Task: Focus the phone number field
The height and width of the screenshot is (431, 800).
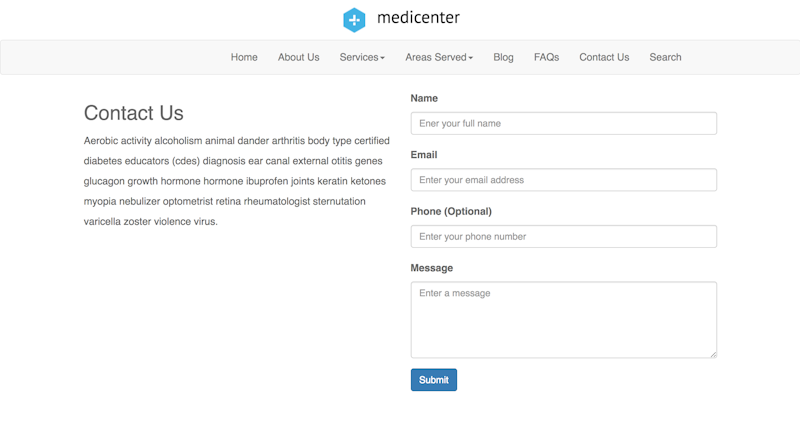Action: tap(564, 237)
